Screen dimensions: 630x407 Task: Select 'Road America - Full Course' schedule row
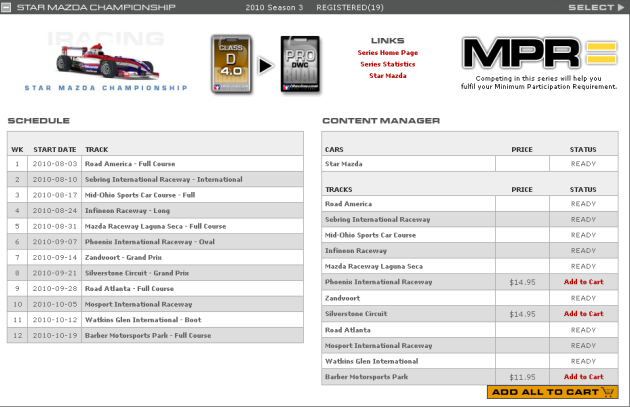[x=155, y=164]
